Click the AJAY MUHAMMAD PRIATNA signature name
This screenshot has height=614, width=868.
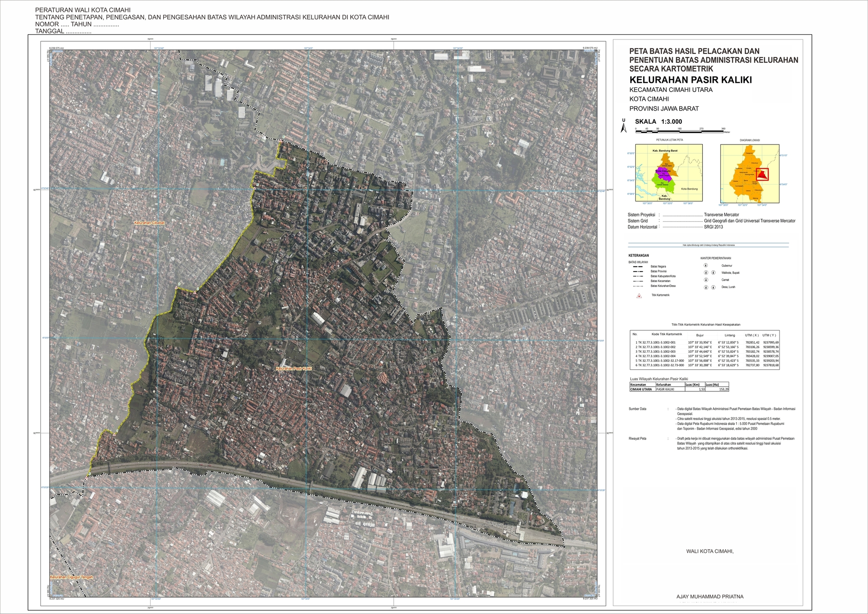tap(710, 597)
